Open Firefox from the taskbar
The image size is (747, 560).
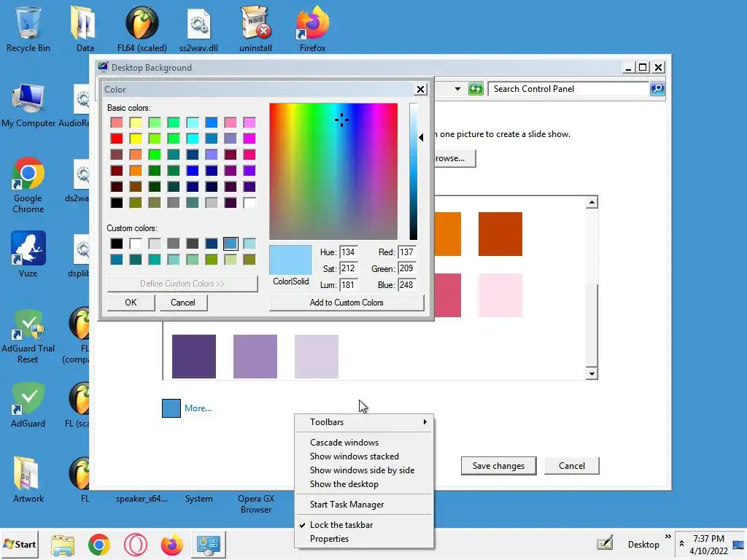(x=172, y=544)
